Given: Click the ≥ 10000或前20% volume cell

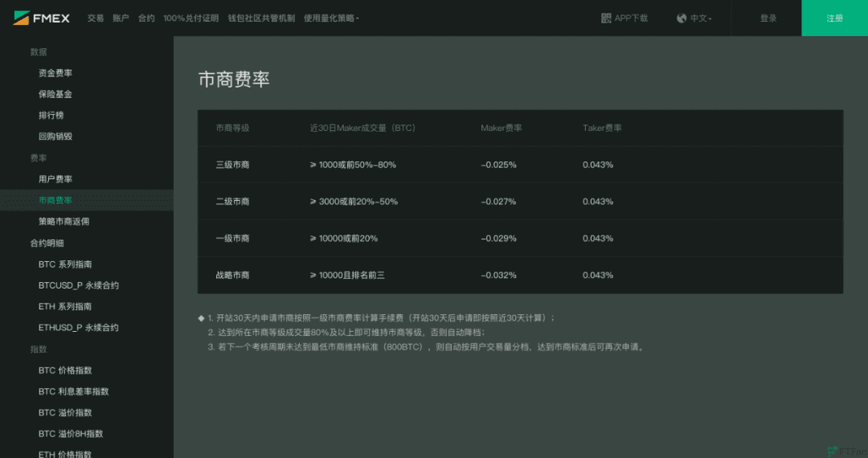Looking at the screenshot, I should (x=344, y=239).
